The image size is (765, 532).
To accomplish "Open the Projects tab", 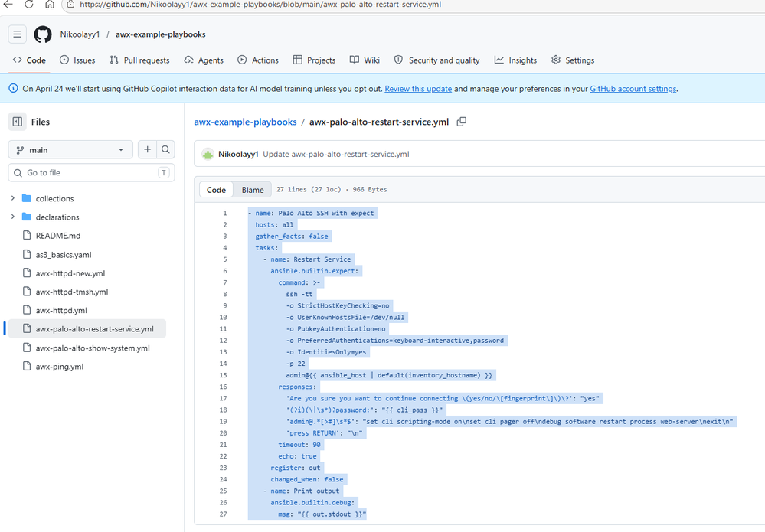I will (314, 60).
